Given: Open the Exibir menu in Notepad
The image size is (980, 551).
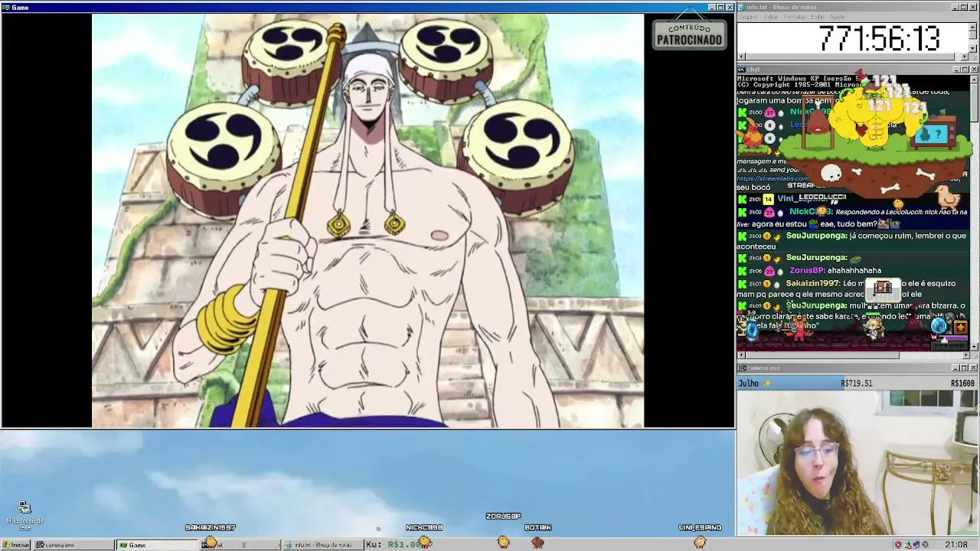Looking at the screenshot, I should (818, 17).
